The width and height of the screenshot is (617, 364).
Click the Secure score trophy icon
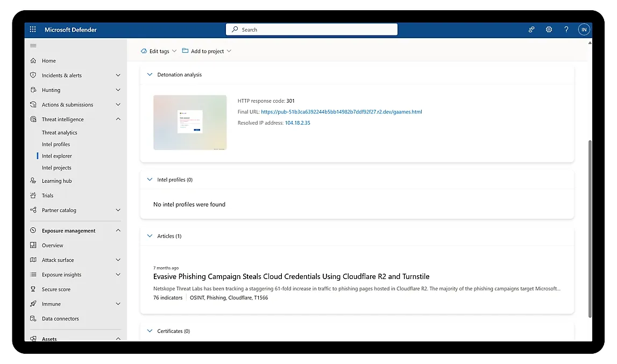(33, 289)
